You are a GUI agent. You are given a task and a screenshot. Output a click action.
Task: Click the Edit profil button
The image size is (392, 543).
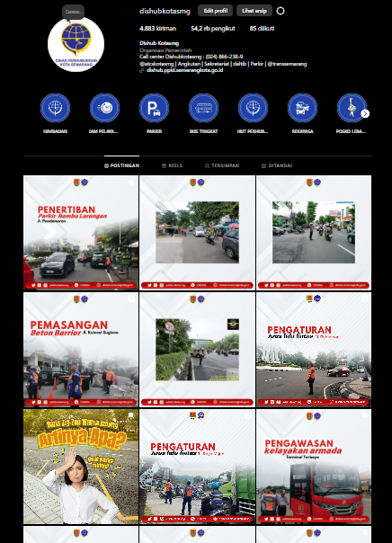(x=215, y=11)
